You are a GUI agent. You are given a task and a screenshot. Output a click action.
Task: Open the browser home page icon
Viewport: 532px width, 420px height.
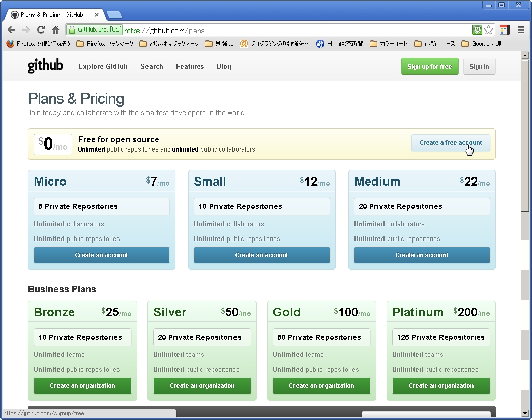coord(55,30)
